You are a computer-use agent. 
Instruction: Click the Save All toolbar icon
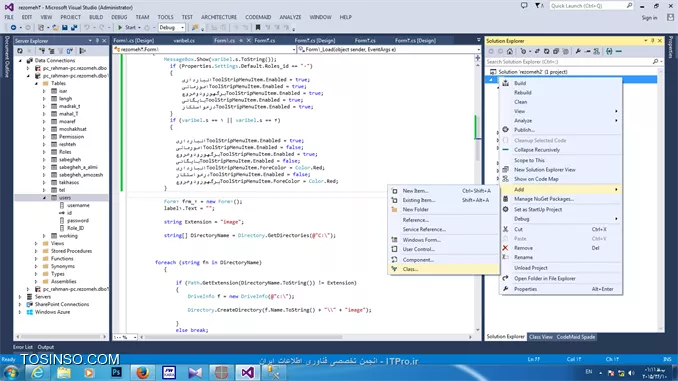click(74, 28)
